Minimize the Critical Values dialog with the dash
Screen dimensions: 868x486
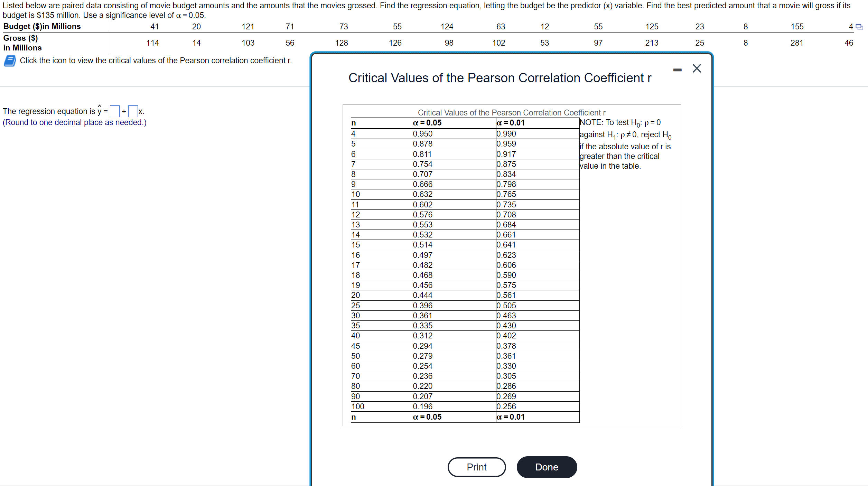tap(677, 70)
